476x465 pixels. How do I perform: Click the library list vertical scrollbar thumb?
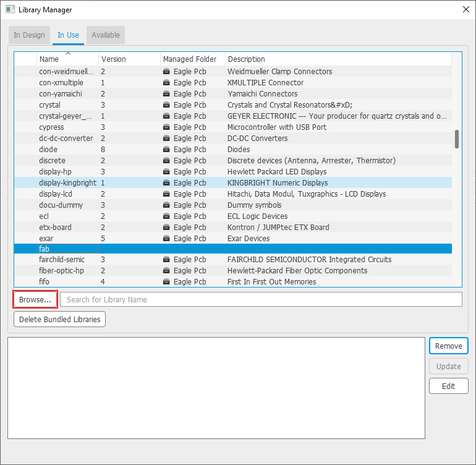(457, 139)
